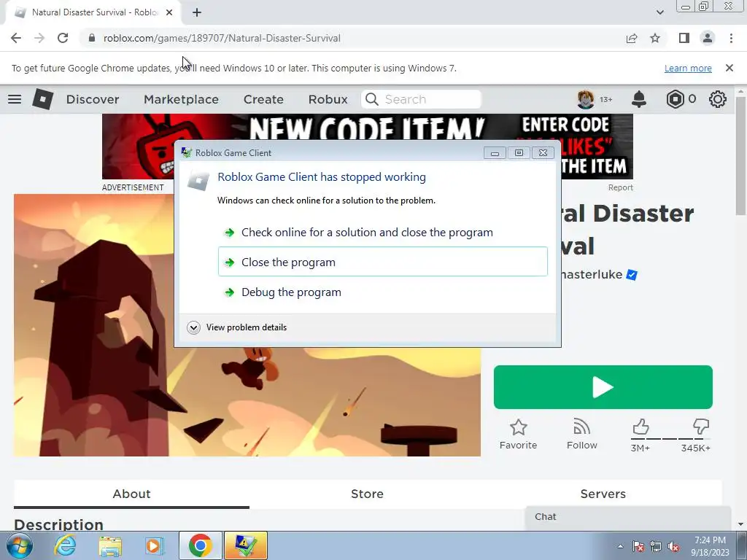The image size is (747, 560).
Task: Open the Robux page
Action: tap(328, 99)
